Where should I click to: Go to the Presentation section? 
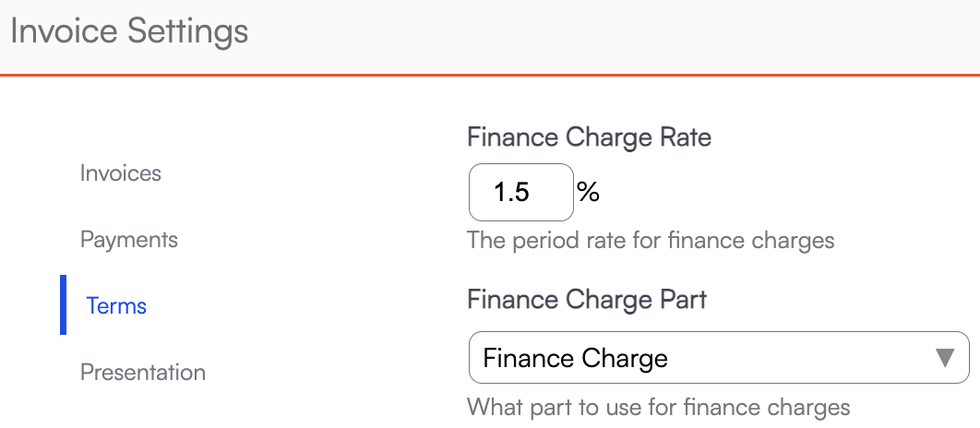pos(143,373)
